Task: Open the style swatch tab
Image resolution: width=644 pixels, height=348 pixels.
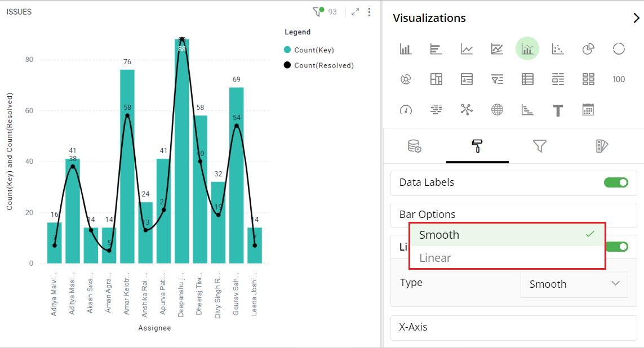Action: pyautogui.click(x=602, y=146)
